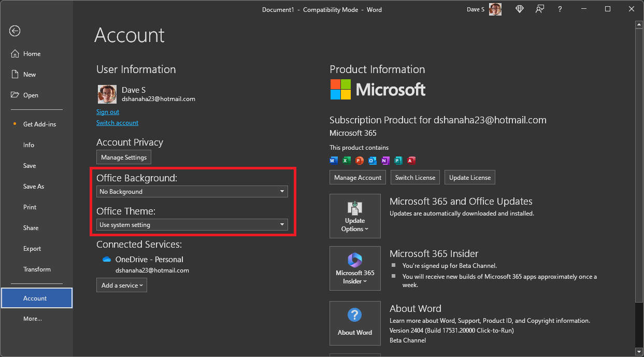The height and width of the screenshot is (357, 644).
Task: Select the Account tab in the sidebar
Action: pos(35,298)
